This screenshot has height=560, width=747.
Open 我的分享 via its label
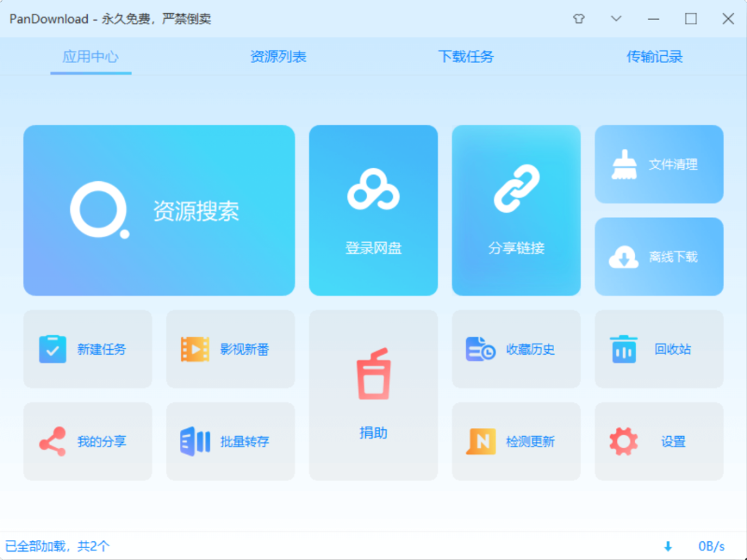pos(102,442)
